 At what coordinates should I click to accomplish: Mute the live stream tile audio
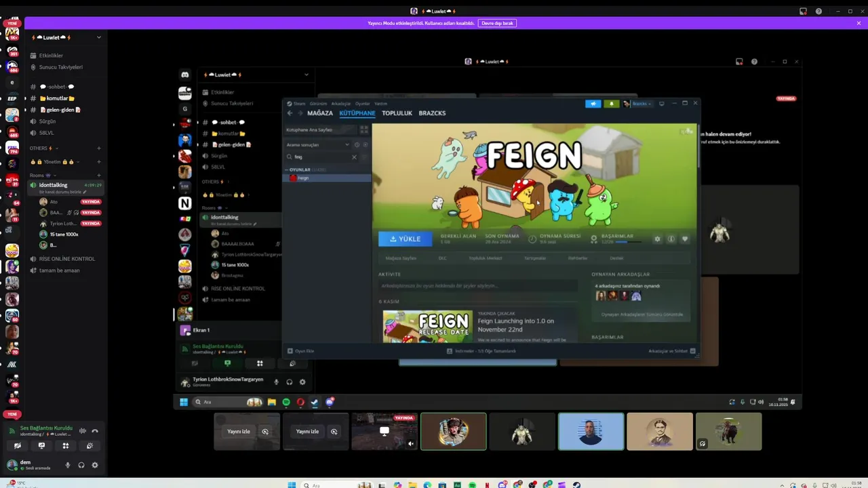(410, 444)
